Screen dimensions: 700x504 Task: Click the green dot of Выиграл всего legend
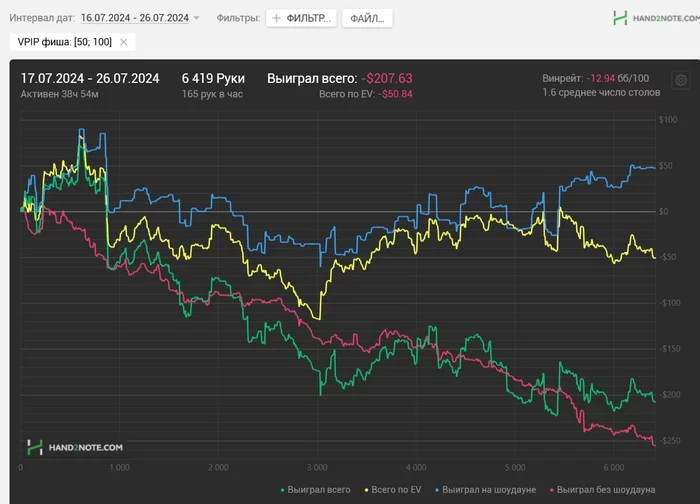coord(281,489)
